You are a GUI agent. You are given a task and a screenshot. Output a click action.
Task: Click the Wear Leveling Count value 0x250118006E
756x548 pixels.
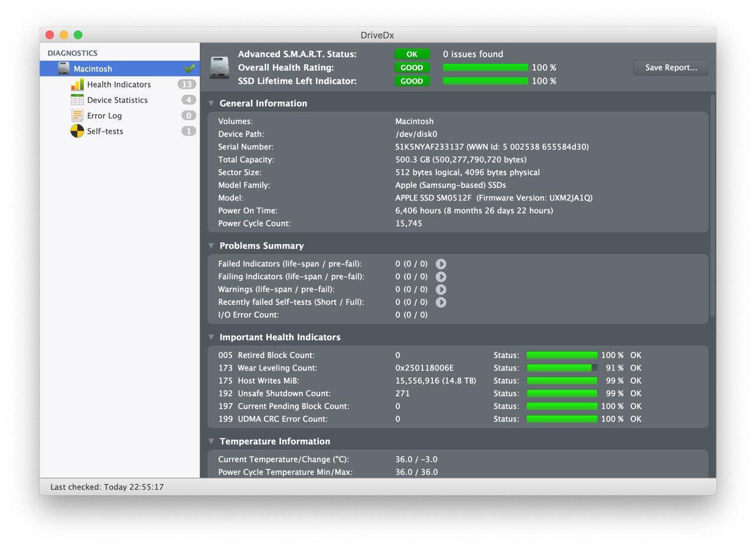tap(425, 368)
